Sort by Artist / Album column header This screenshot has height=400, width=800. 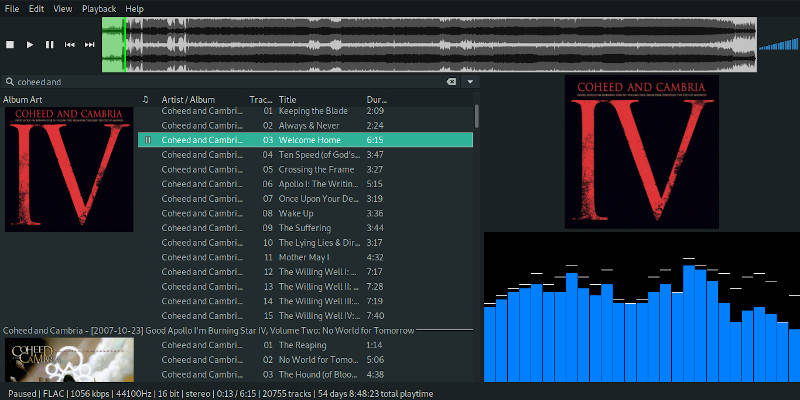(188, 99)
